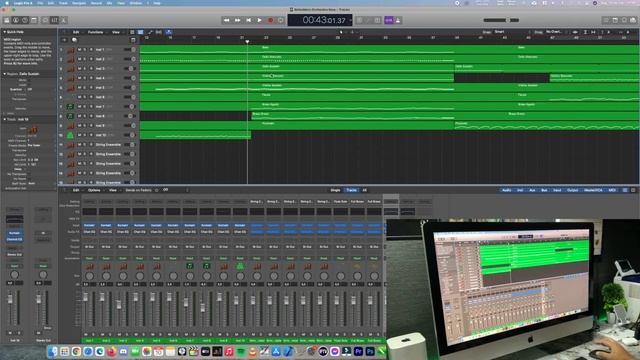Toggle the Toolbar button in the control bar
640x360 pixels.
(x=34, y=20)
